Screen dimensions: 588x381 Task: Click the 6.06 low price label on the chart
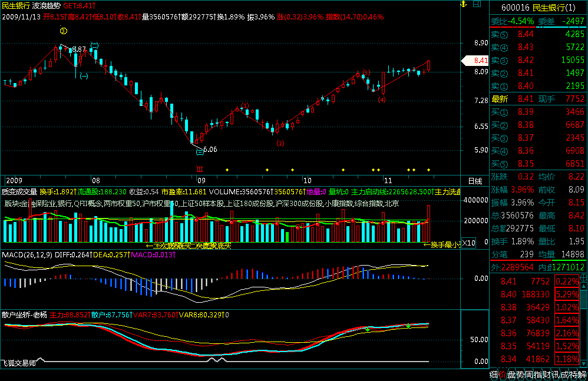[x=210, y=150]
